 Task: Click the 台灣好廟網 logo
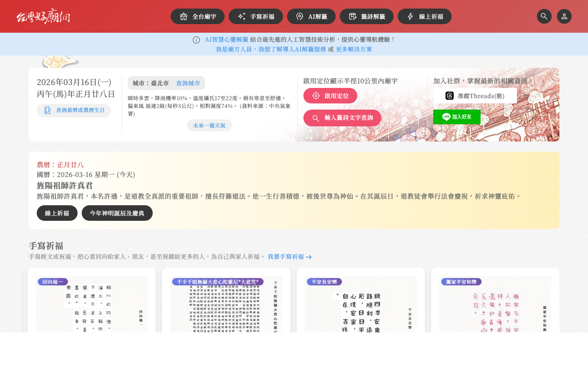(x=43, y=16)
